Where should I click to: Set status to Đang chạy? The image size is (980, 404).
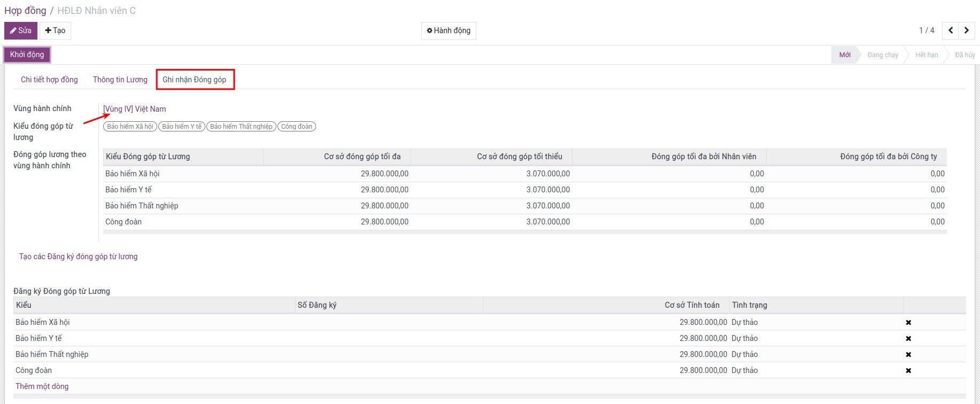[x=883, y=55]
